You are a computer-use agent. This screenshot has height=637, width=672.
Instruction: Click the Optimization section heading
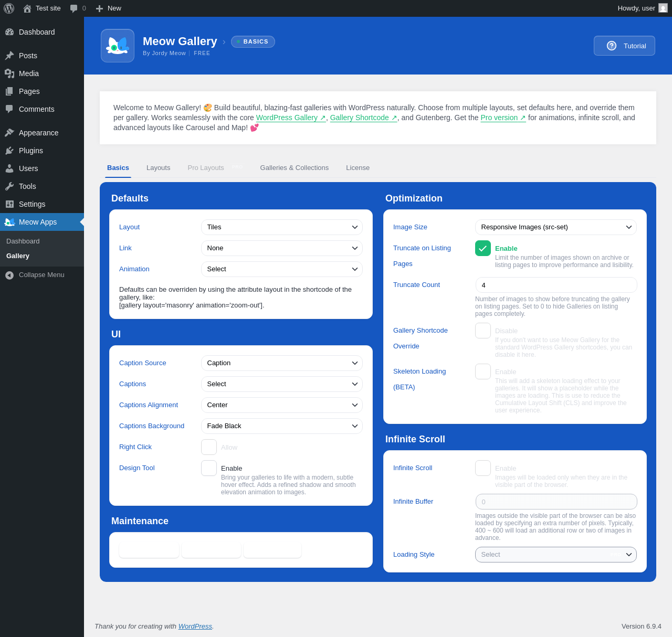(414, 198)
